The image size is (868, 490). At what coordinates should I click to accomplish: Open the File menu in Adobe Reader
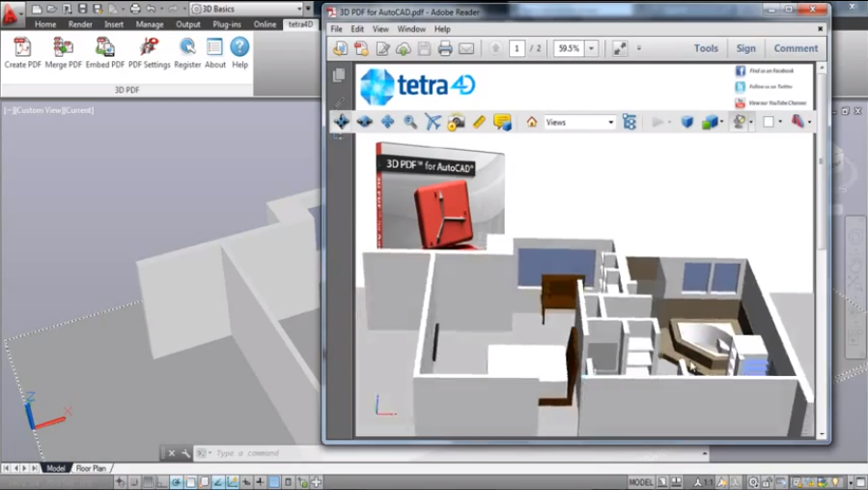click(x=336, y=29)
